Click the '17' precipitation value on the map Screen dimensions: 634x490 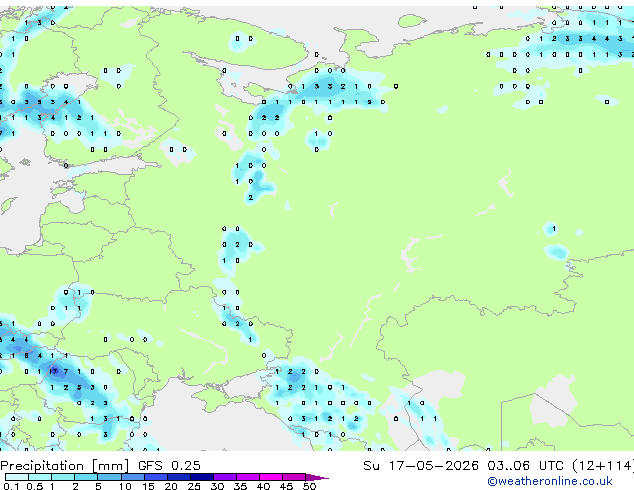pyautogui.click(x=53, y=371)
